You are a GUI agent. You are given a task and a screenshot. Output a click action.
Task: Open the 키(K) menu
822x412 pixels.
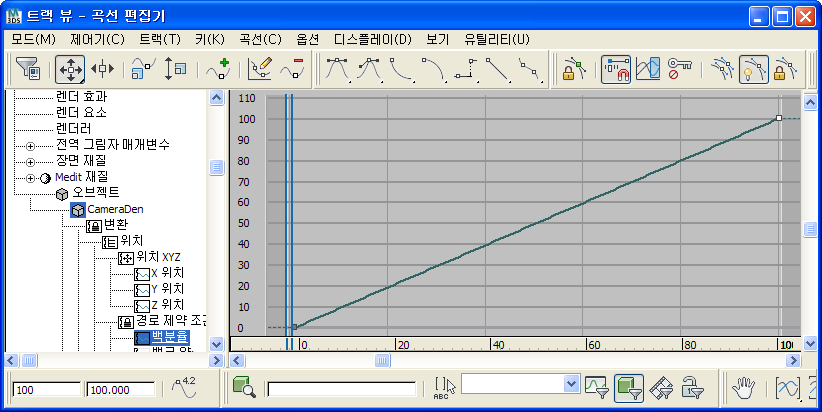coord(210,39)
